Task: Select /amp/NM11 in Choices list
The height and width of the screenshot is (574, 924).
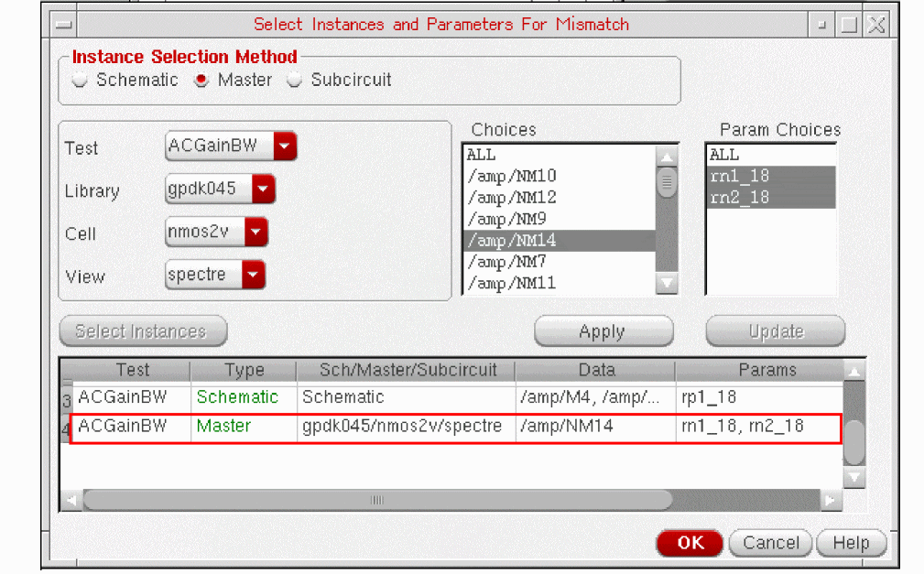Action: pos(560,283)
